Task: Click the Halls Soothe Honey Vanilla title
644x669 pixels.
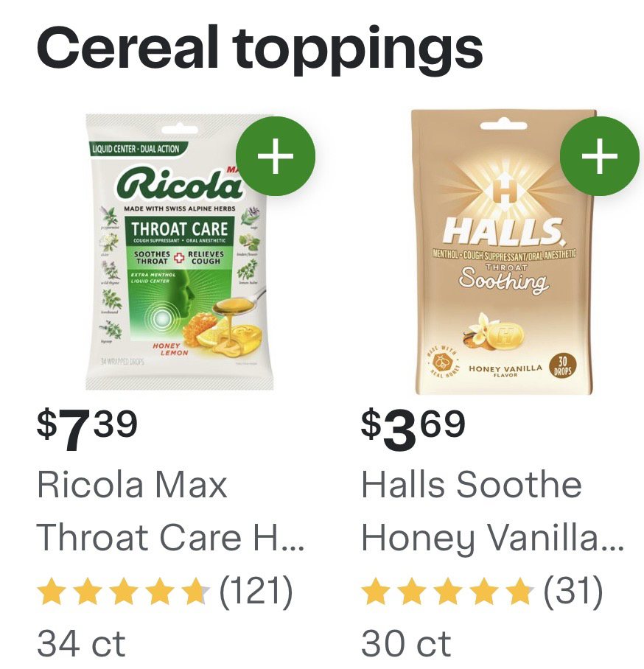Action: click(x=492, y=511)
